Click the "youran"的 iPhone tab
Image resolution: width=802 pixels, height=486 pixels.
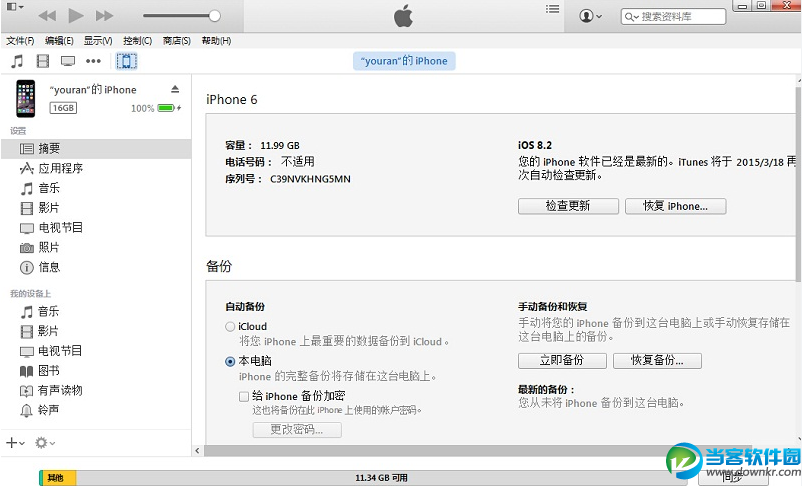(x=404, y=61)
